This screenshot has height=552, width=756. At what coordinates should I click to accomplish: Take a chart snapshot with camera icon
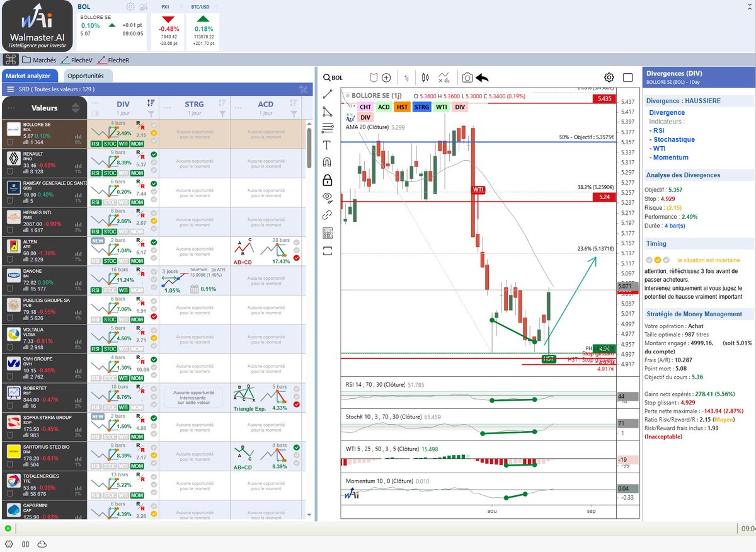pyautogui.click(x=467, y=78)
